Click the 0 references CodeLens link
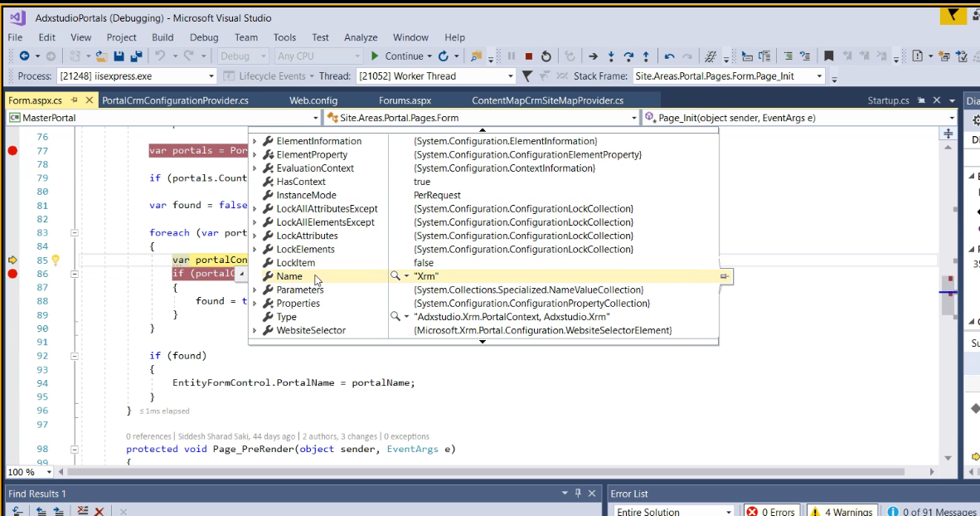This screenshot has width=980, height=516. [148, 436]
